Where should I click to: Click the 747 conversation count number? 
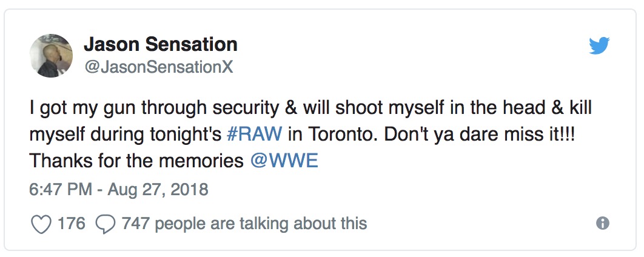(135, 224)
